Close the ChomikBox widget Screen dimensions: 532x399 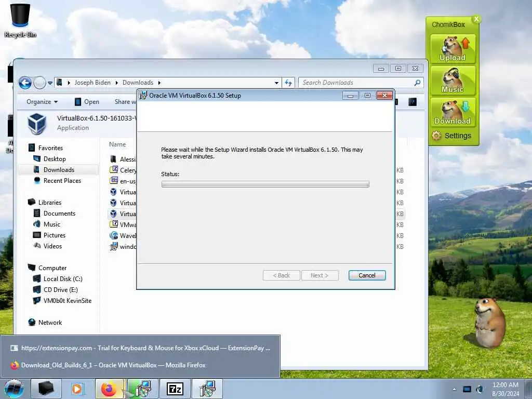pos(476,19)
